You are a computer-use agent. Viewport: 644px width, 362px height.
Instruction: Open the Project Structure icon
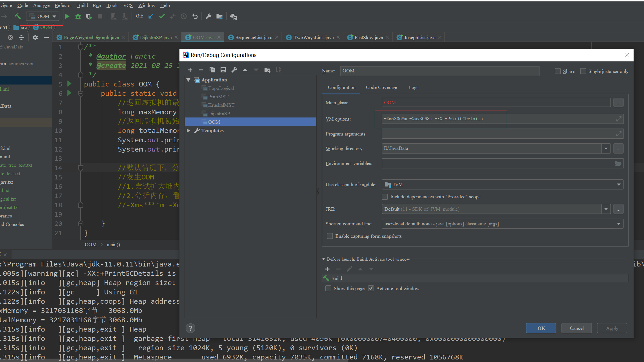tap(219, 16)
